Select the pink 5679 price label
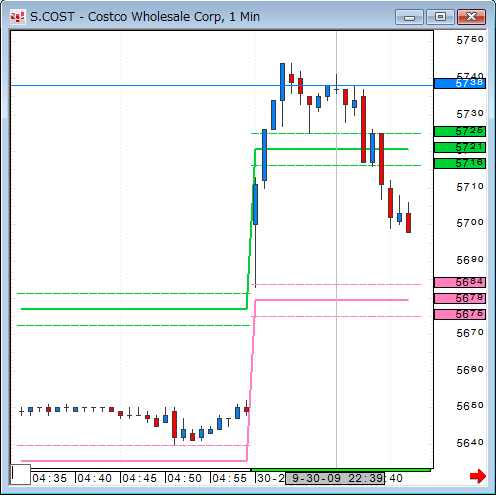This screenshot has height=495, width=496. pyautogui.click(x=460, y=298)
